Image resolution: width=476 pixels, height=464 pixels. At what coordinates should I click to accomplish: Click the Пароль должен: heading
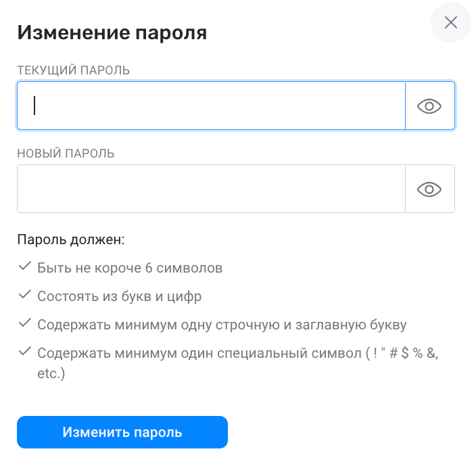pos(71,239)
